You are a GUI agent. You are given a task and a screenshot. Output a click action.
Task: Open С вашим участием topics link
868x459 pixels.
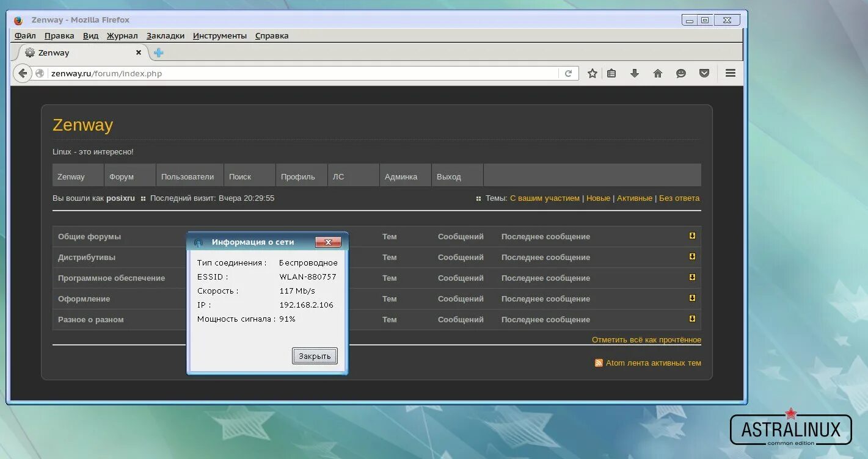(x=545, y=198)
